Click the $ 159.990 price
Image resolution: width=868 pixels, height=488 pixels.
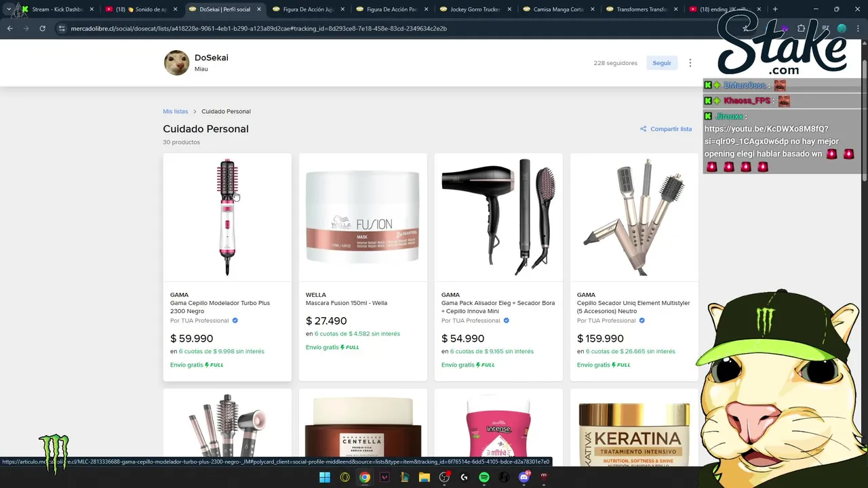[x=600, y=338]
